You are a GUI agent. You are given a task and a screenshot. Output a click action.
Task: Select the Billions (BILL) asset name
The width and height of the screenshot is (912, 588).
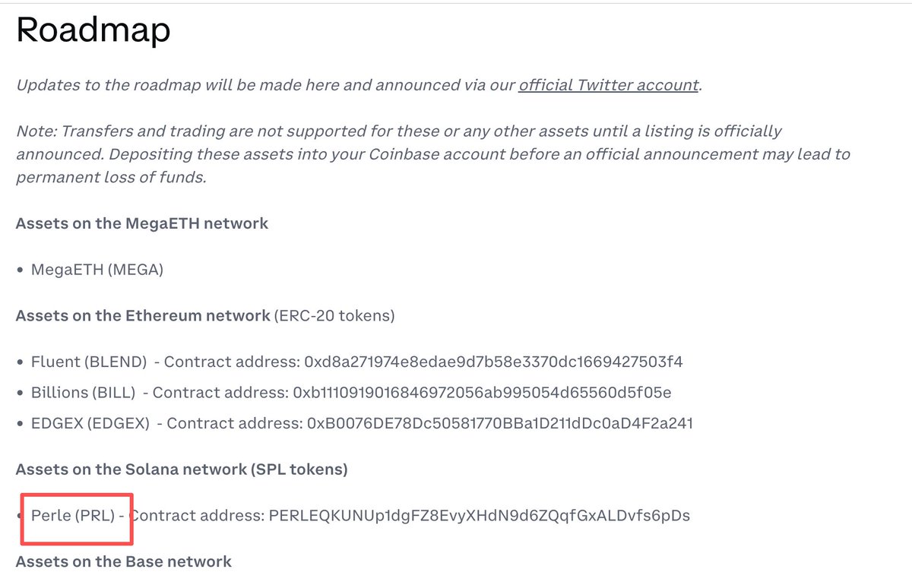coord(84,392)
